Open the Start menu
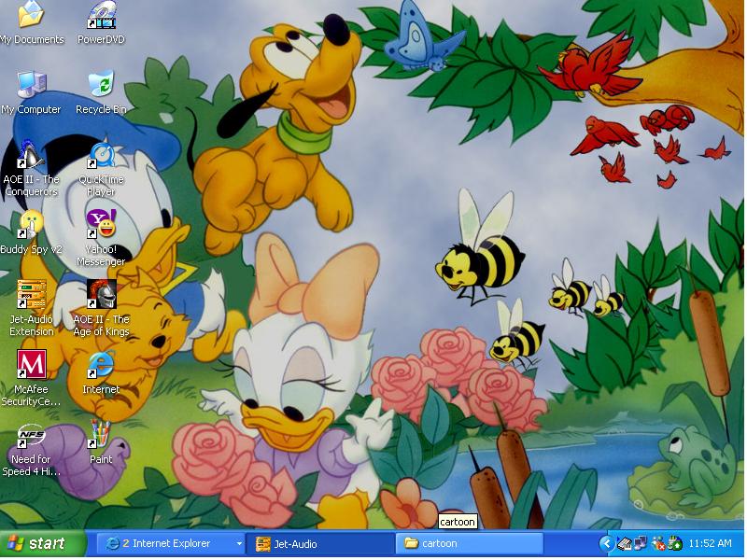Image resolution: width=747 pixels, height=560 pixels. pos(43,544)
